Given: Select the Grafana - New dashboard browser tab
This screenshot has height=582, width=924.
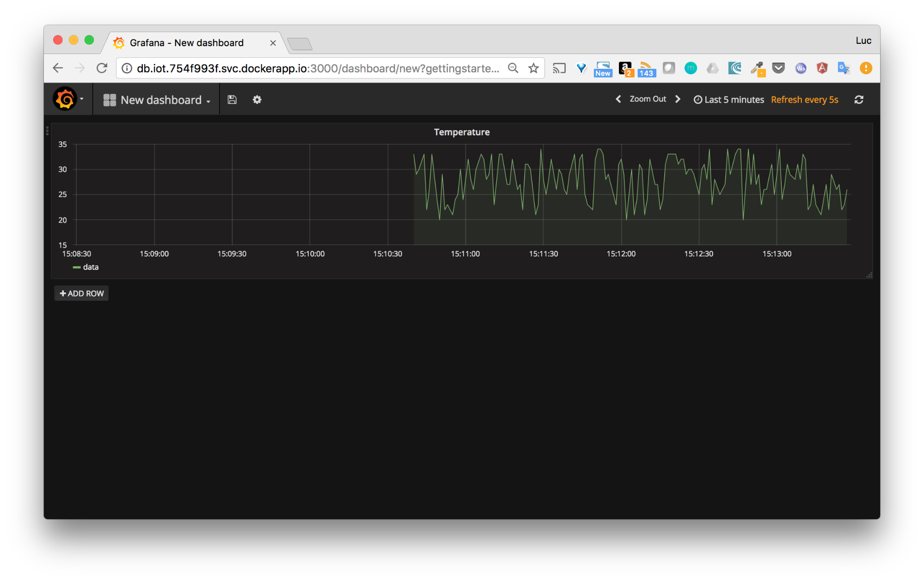Looking at the screenshot, I should (x=187, y=42).
